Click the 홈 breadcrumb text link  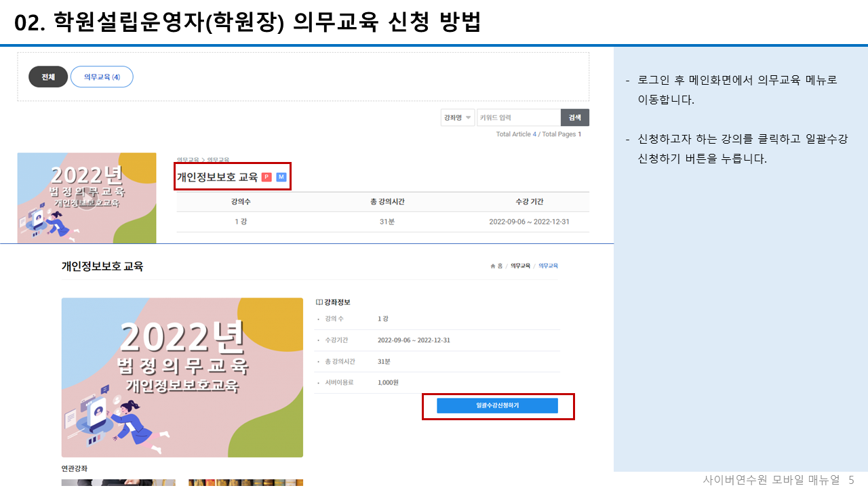click(502, 266)
